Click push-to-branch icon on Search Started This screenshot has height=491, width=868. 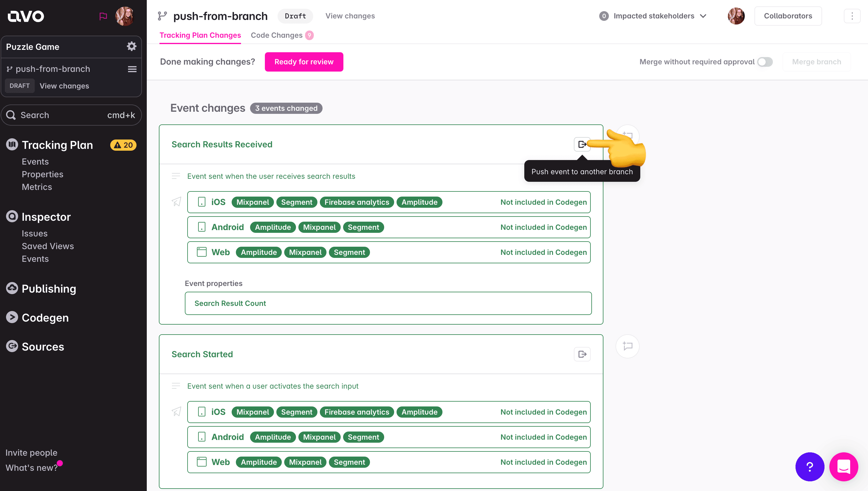582,354
